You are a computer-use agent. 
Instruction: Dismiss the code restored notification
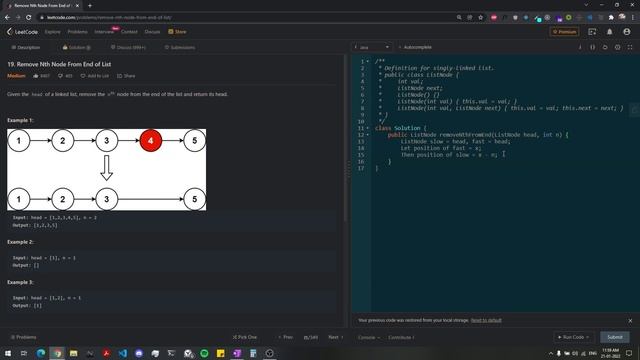(x=630, y=321)
